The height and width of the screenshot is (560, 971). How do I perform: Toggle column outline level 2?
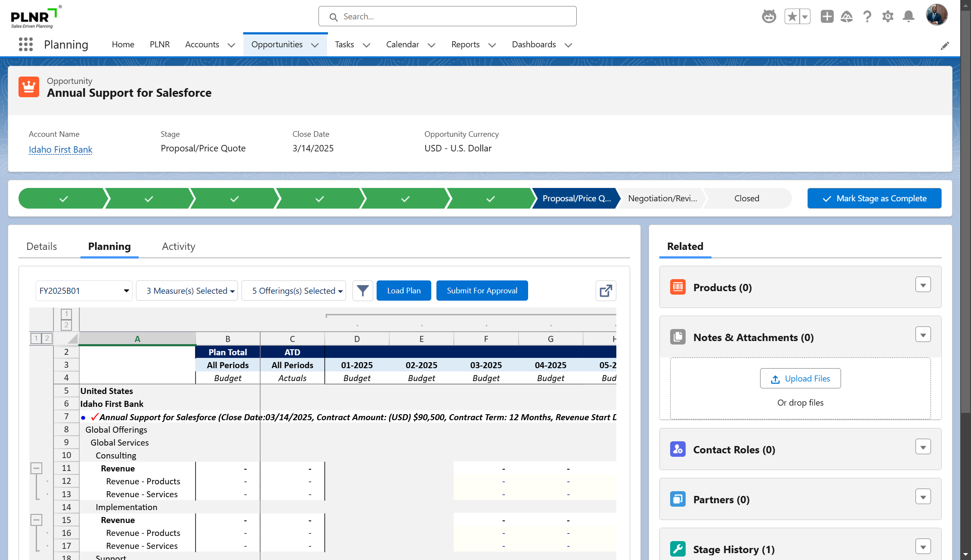click(66, 325)
